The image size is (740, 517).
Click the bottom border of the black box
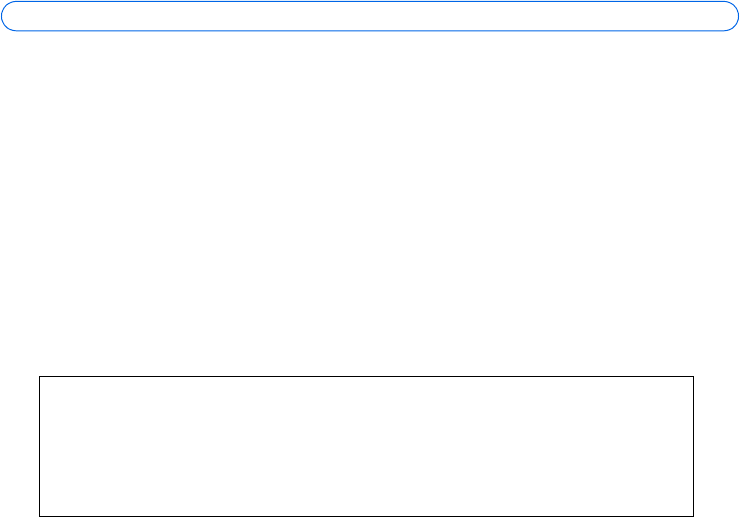[x=366, y=515]
